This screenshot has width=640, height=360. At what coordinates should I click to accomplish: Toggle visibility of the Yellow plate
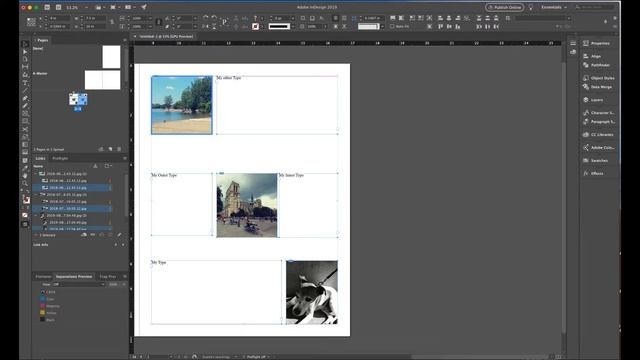[x=42, y=313]
